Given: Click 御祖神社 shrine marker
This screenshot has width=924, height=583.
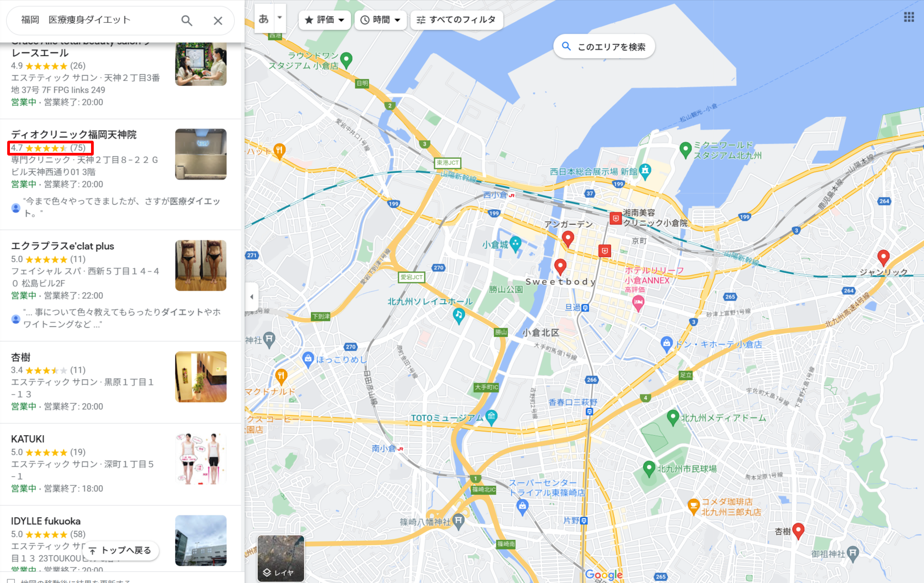Looking at the screenshot, I should 853,554.
